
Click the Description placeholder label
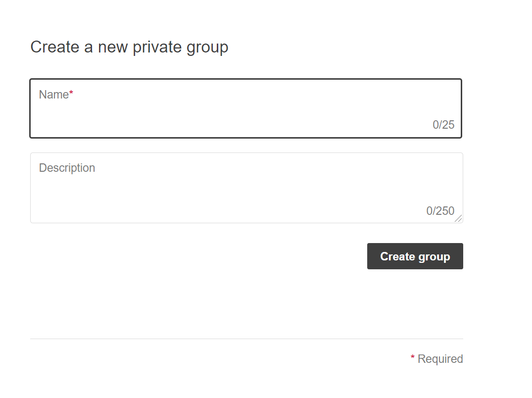point(67,168)
